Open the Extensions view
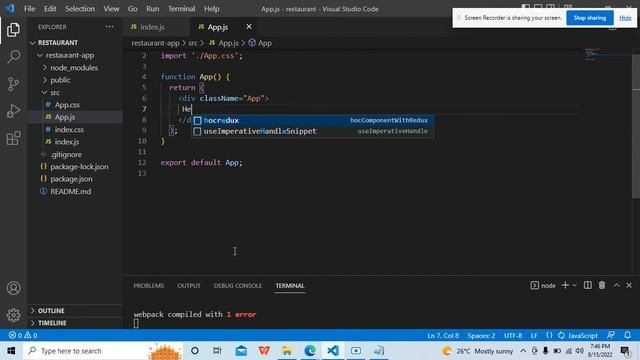 [x=13, y=138]
